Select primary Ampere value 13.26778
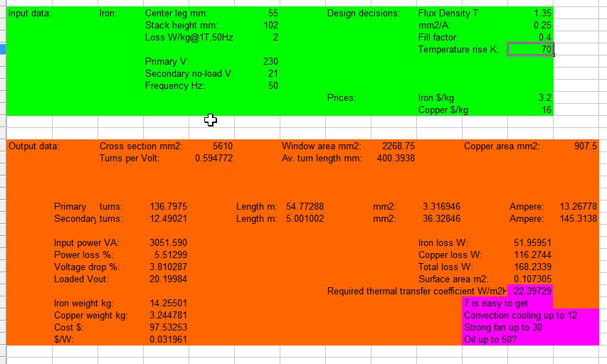This screenshot has width=607, height=364. [579, 207]
